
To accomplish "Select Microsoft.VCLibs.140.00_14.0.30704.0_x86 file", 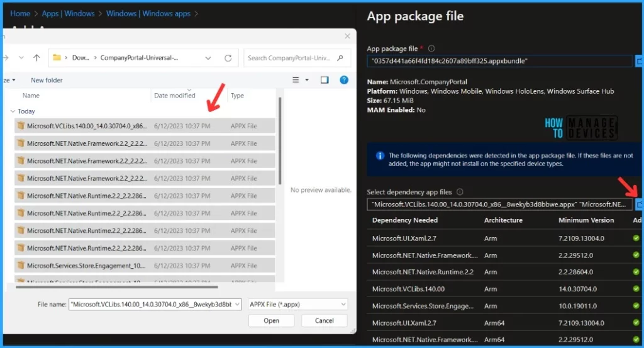I will pyautogui.click(x=145, y=126).
